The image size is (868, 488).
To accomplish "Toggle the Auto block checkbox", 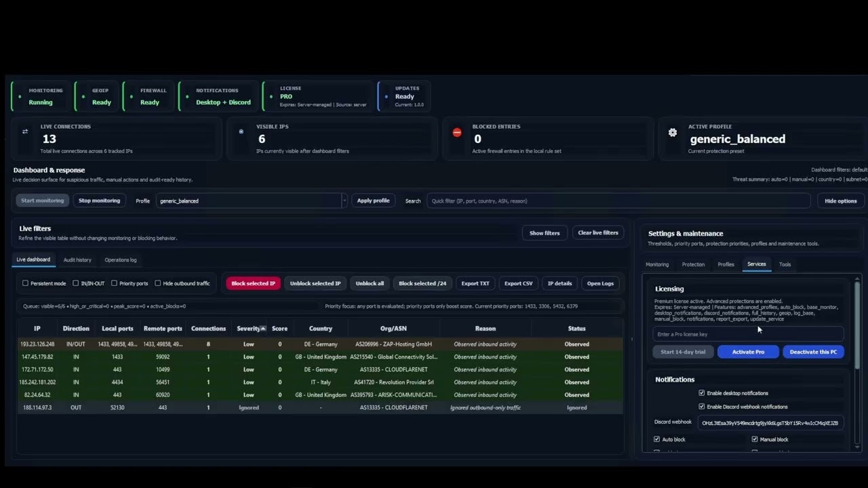I will (x=657, y=439).
